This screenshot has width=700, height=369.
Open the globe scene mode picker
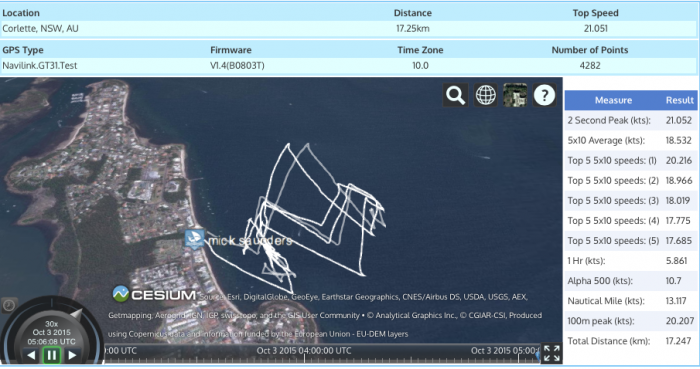pyautogui.click(x=485, y=95)
